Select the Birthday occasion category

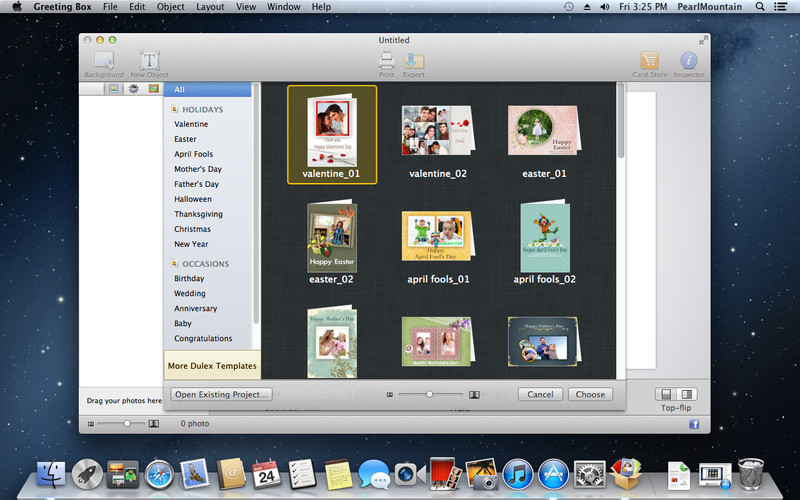coord(189,279)
